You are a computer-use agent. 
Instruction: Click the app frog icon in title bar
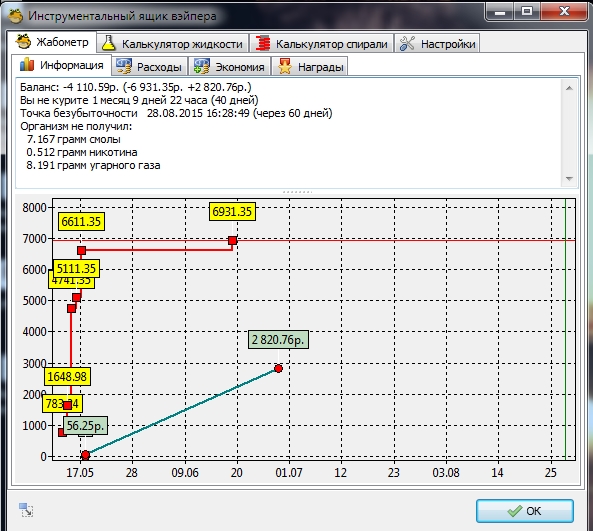16,16
